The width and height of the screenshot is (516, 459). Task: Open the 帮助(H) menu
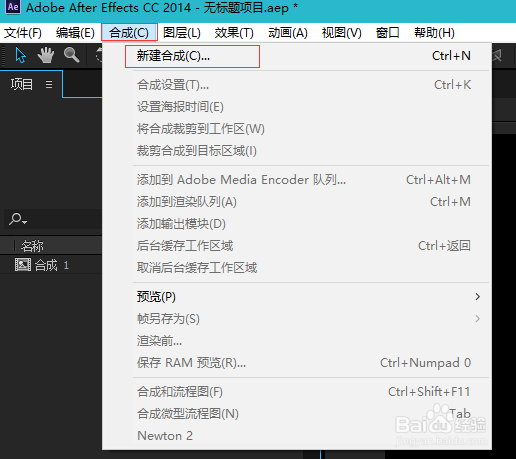click(x=434, y=33)
